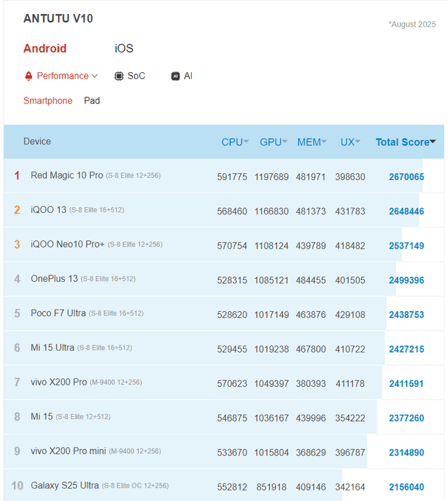Image resolution: width=448 pixels, height=501 pixels.
Task: Click the SoC chip icon
Action: click(119, 76)
